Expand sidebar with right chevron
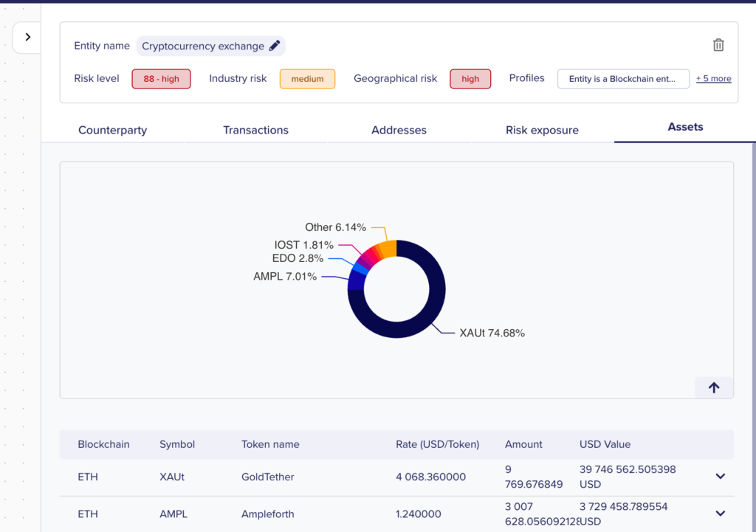This screenshot has width=756, height=532. point(28,37)
